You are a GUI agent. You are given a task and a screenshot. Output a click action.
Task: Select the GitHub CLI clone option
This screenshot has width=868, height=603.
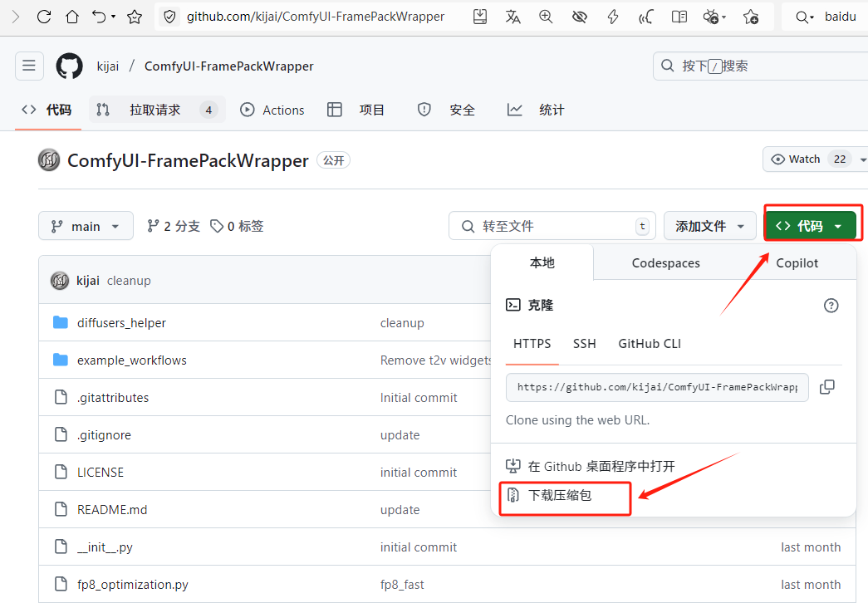pyautogui.click(x=650, y=344)
